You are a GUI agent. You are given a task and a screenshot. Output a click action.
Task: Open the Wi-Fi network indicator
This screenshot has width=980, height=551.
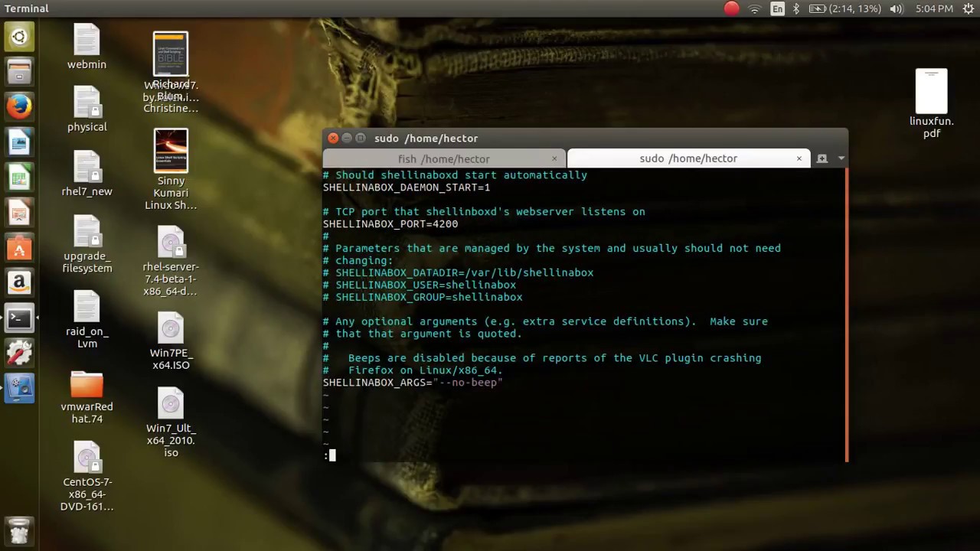pyautogui.click(x=755, y=8)
